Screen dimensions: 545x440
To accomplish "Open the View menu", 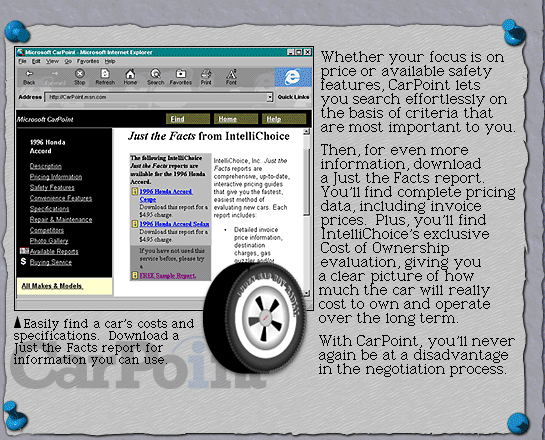I will 52,61.
